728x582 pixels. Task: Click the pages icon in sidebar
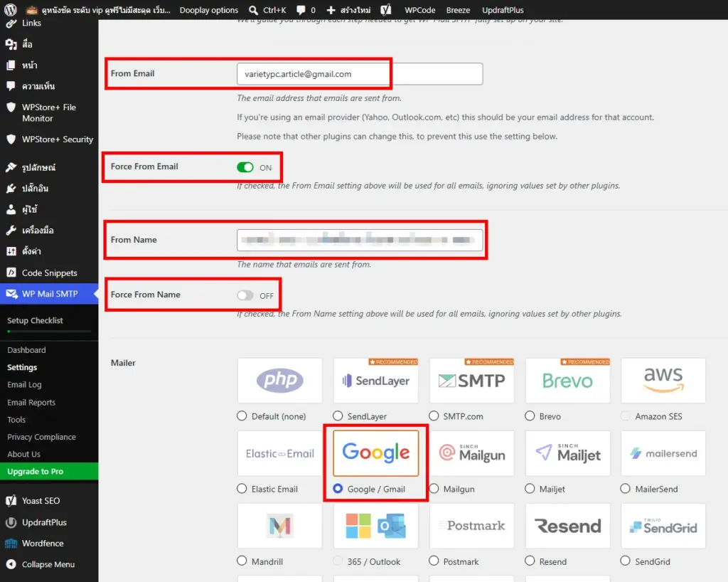click(11, 65)
